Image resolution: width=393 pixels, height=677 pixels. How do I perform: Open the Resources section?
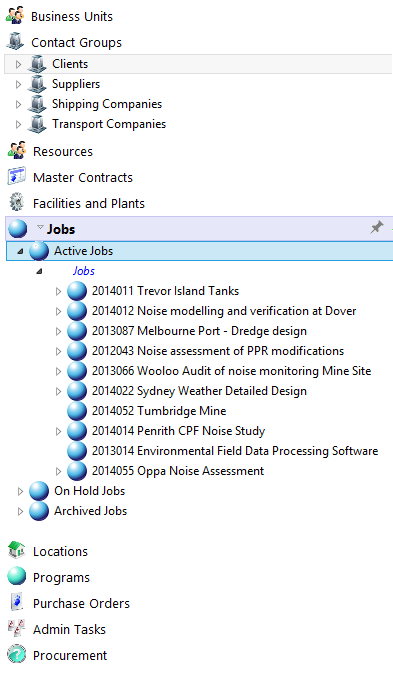pyautogui.click(x=63, y=152)
